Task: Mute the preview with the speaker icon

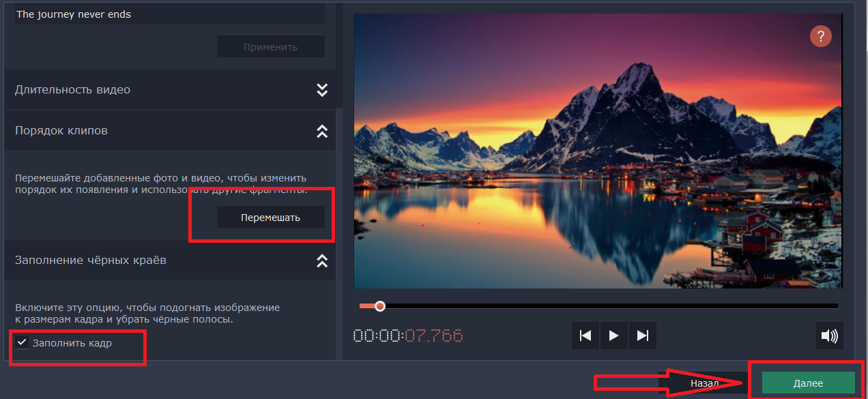Action: (x=829, y=336)
